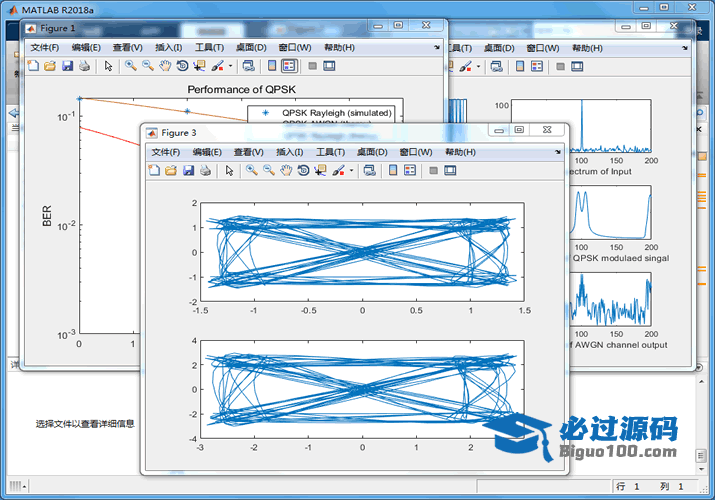Click dock arrow in Figure 3 menubar

[x=558, y=152]
